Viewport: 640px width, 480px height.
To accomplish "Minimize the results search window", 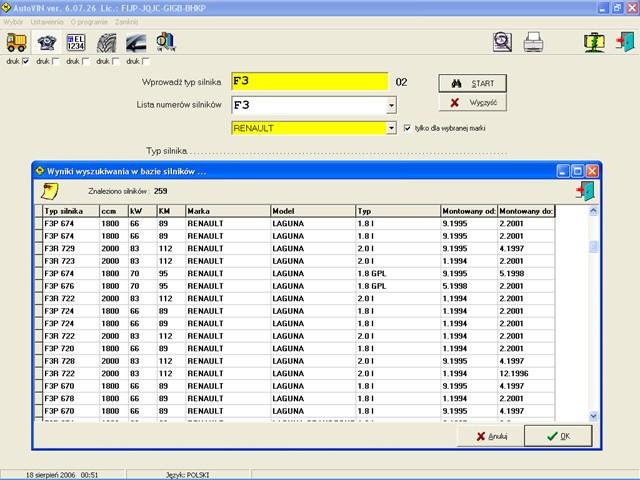I will point(563,171).
